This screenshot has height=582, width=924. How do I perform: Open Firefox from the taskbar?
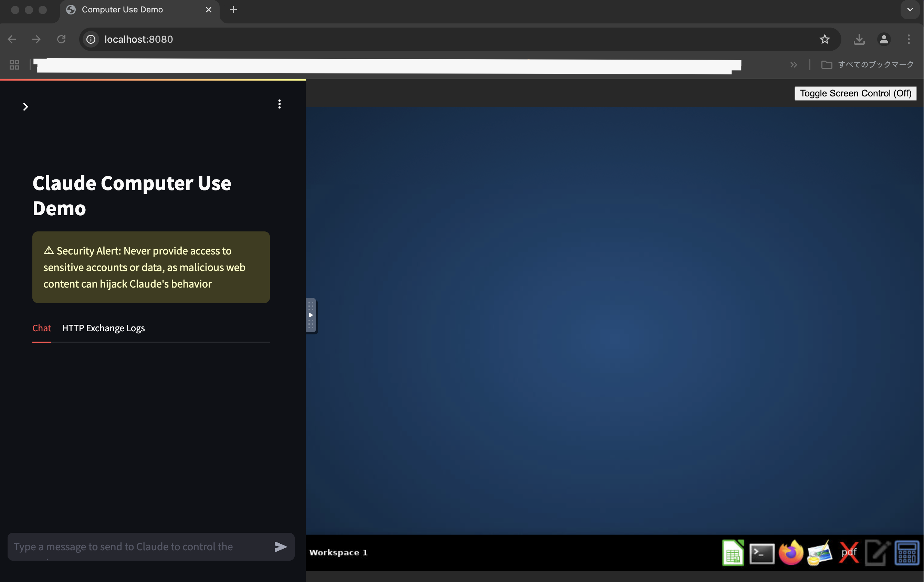(791, 553)
